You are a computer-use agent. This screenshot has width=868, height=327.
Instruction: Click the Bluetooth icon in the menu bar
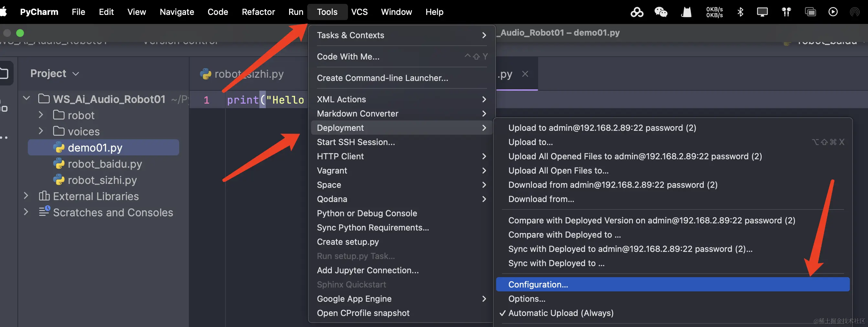tap(740, 12)
